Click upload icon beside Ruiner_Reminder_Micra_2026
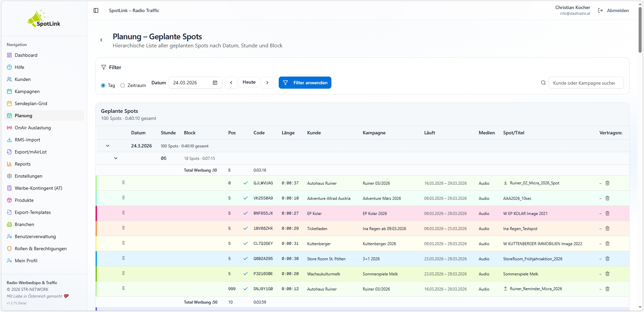644x312 pixels. 505,289
